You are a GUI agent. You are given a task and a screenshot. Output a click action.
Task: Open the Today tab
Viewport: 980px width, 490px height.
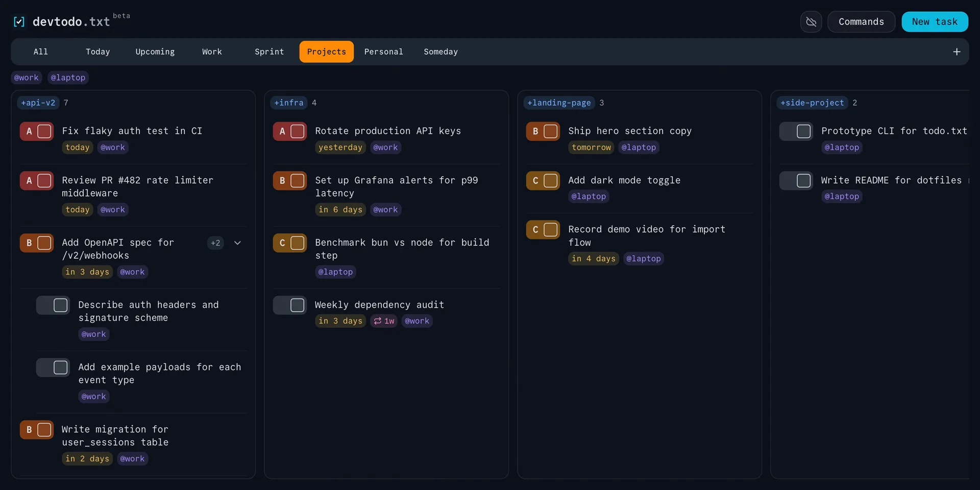pyautogui.click(x=98, y=52)
